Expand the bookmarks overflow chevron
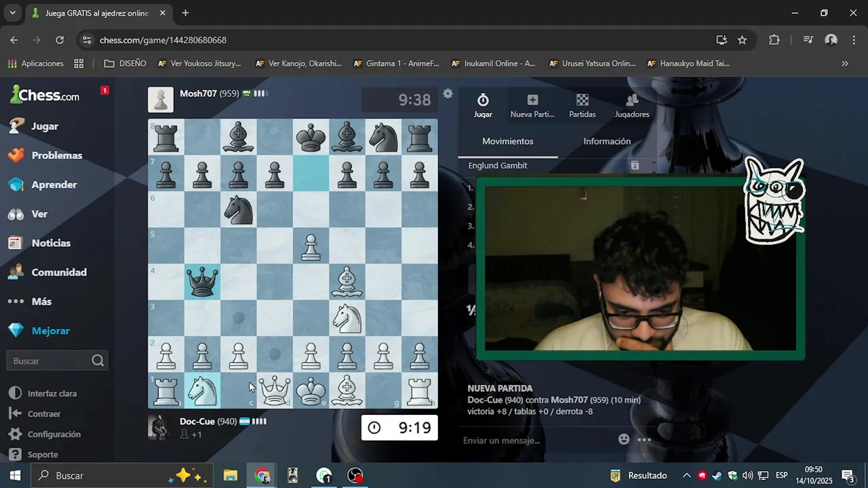Image resolution: width=868 pixels, height=488 pixels. pos(845,63)
